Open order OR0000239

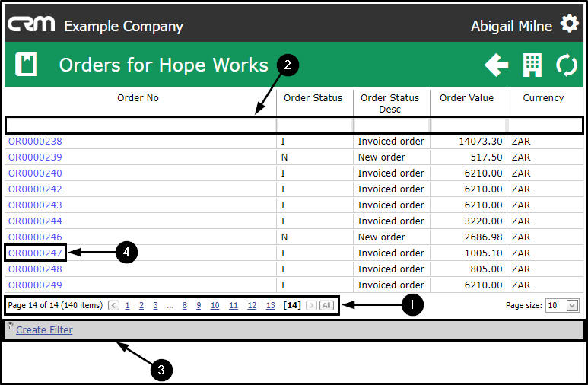click(35, 157)
